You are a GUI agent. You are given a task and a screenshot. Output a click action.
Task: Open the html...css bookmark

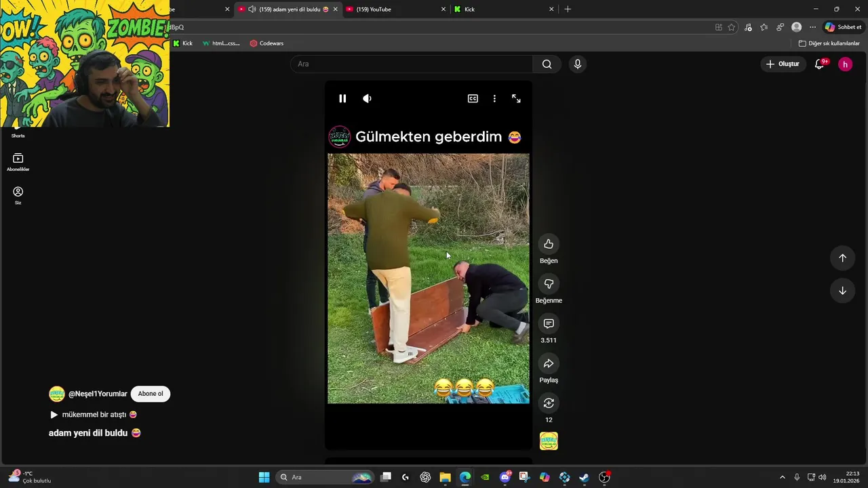point(221,43)
